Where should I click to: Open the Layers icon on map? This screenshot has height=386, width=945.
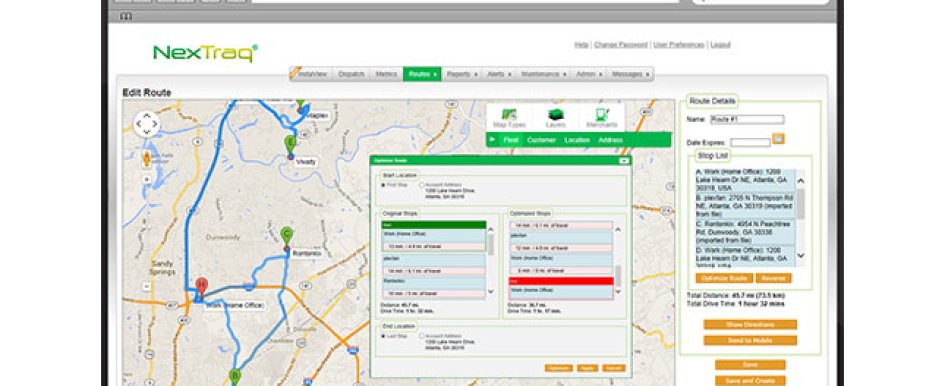556,117
